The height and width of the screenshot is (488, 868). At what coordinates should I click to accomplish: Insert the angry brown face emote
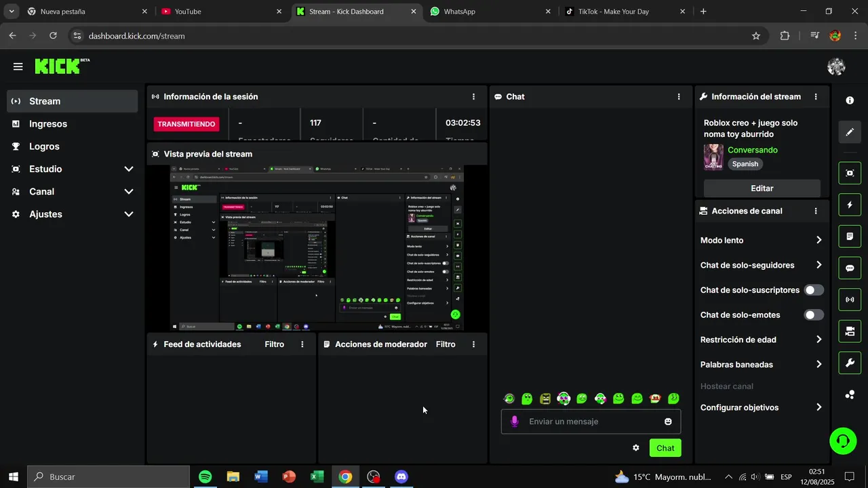click(x=545, y=399)
